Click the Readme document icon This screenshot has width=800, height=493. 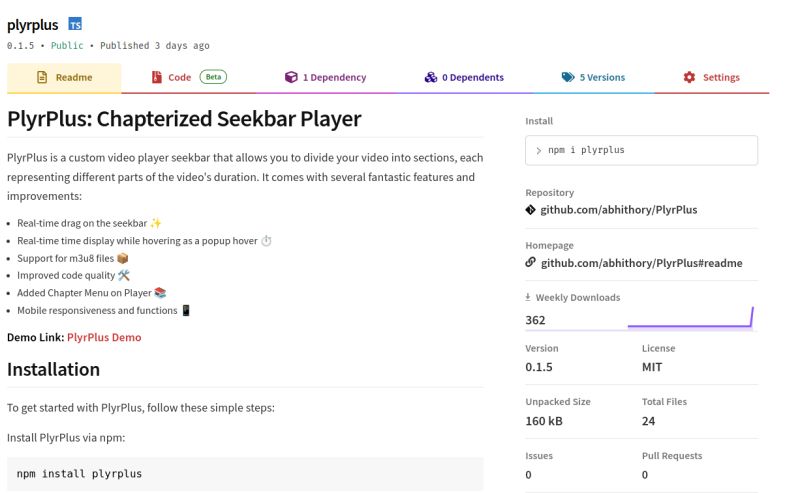click(x=42, y=77)
